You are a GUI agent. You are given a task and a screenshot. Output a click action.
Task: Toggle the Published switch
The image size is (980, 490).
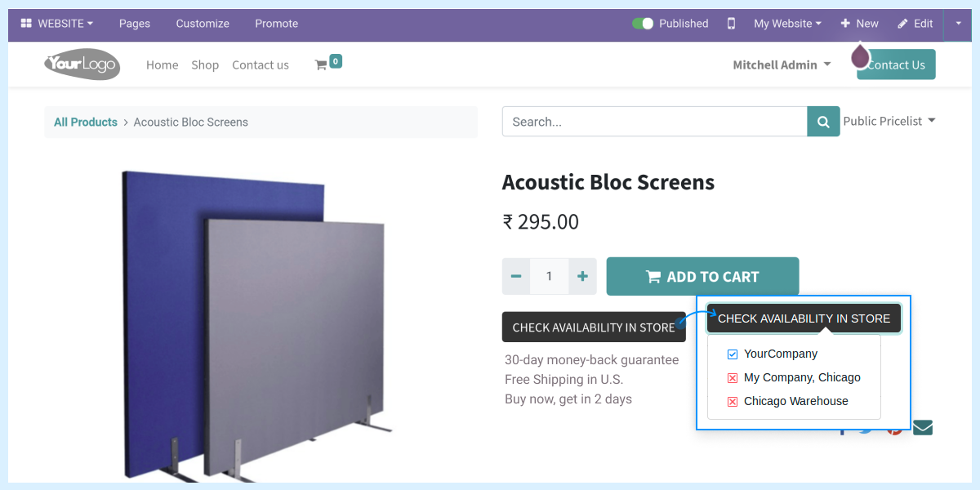642,24
